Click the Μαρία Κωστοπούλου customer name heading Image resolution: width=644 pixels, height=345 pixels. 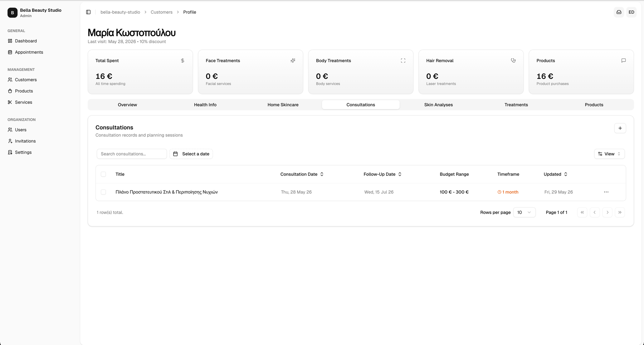tap(132, 33)
